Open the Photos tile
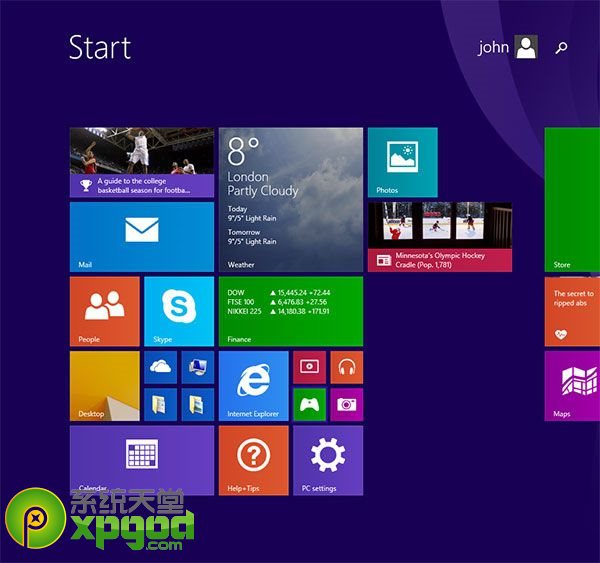The image size is (600, 563). click(403, 162)
